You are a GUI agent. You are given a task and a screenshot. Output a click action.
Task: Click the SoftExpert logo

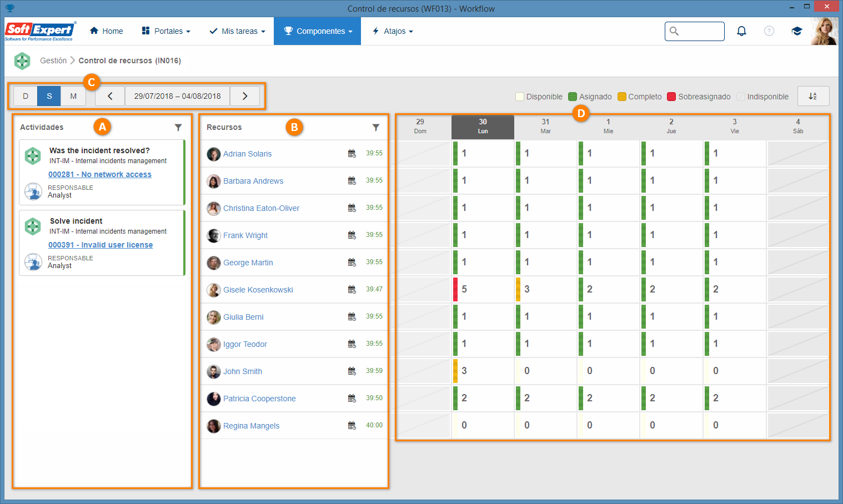(41, 31)
